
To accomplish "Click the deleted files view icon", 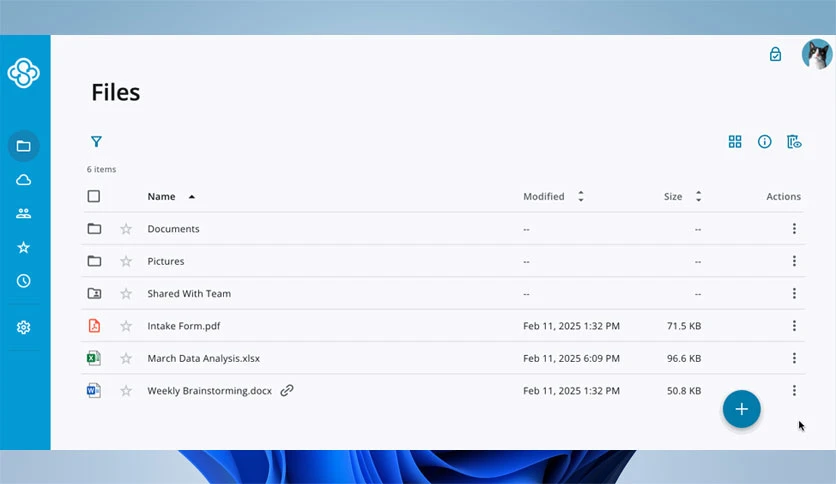I will pyautogui.click(x=794, y=142).
